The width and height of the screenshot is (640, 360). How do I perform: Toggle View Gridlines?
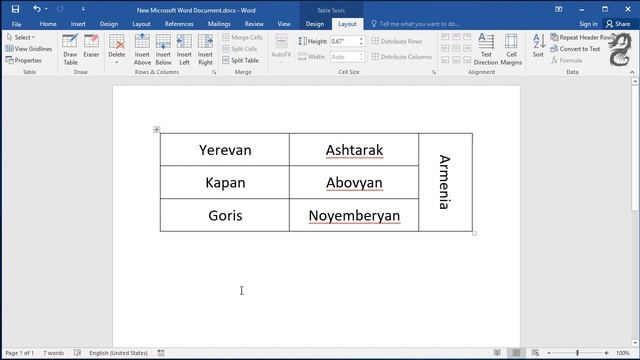29,49
